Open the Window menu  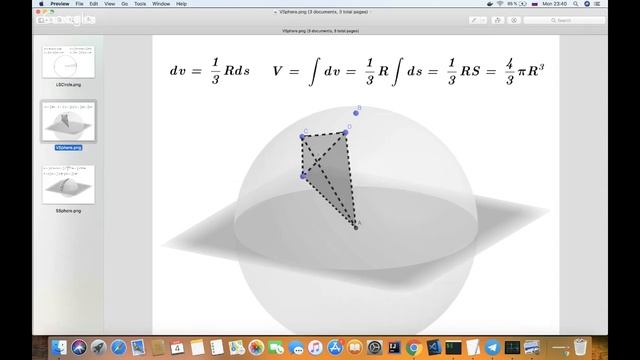coord(161,4)
